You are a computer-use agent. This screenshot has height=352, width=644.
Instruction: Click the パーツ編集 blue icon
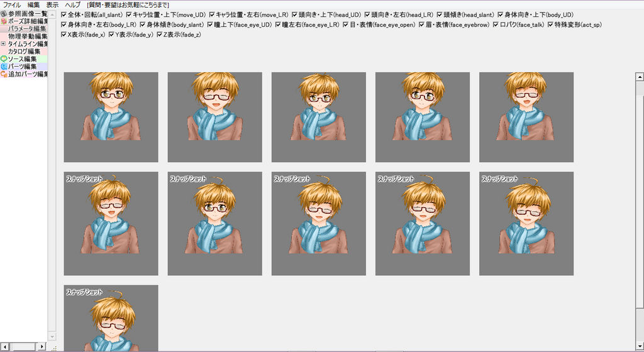[4, 67]
